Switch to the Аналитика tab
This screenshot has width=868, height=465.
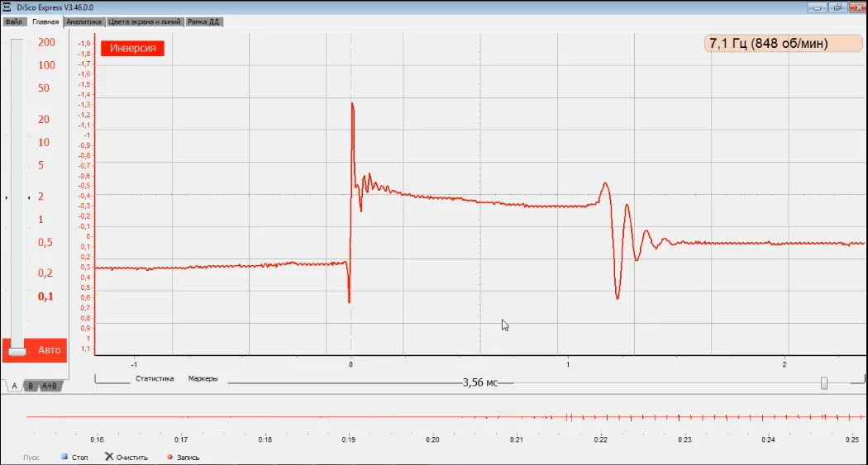(83, 21)
